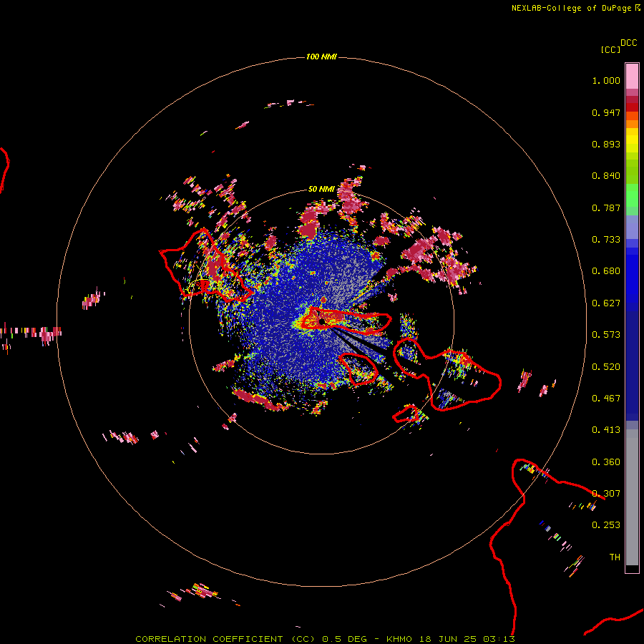The image size is (644, 644).
Task: Click the 0.413 scale value
Action: click(606, 430)
